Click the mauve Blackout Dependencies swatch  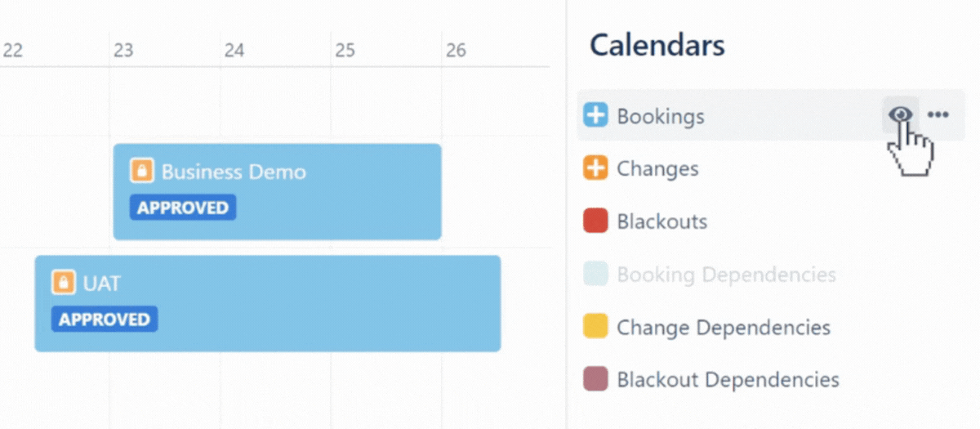(595, 379)
